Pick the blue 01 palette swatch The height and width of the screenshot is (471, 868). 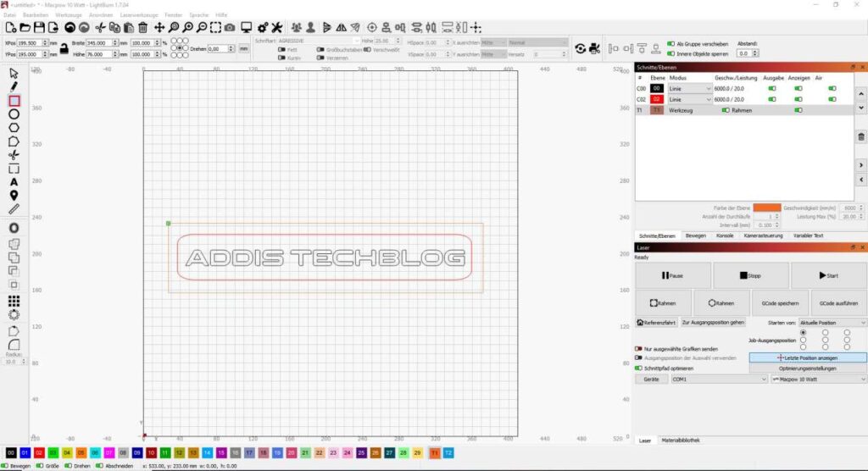tap(25, 452)
